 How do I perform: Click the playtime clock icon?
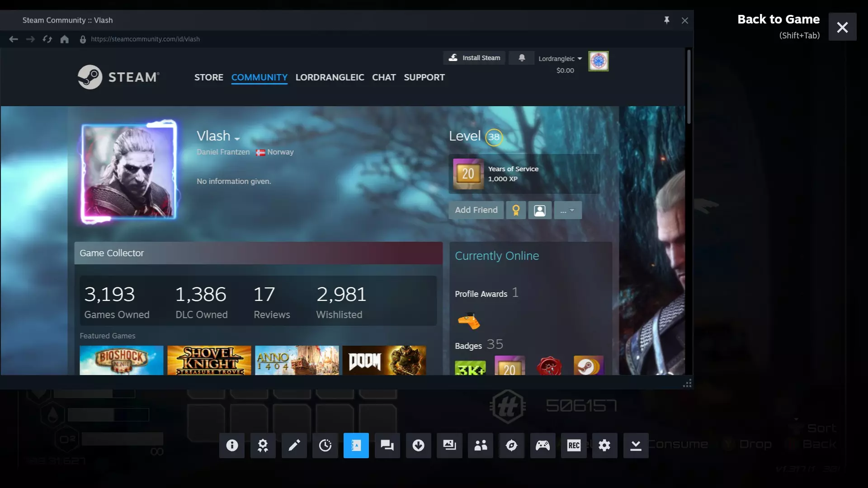click(x=325, y=446)
